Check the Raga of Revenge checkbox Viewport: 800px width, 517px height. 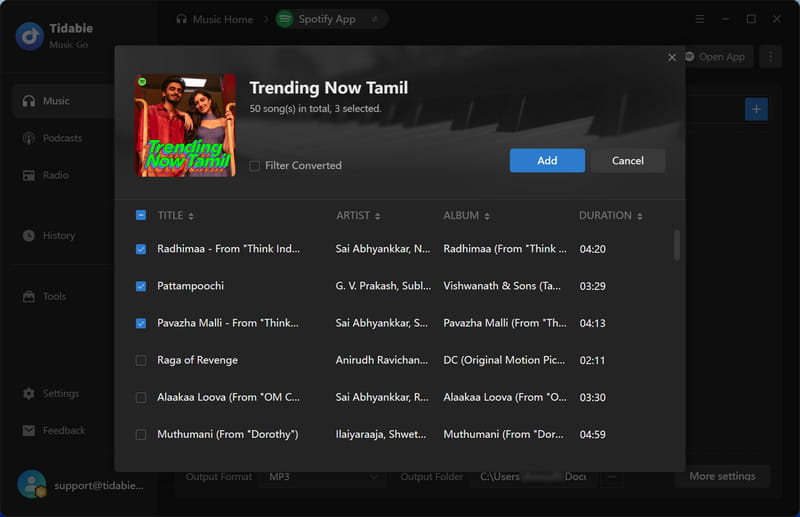pyautogui.click(x=141, y=361)
